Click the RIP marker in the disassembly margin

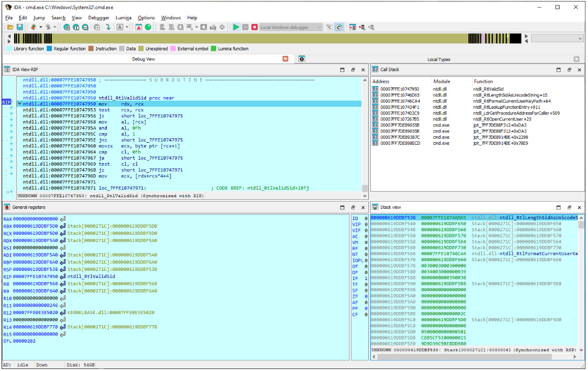pos(6,102)
